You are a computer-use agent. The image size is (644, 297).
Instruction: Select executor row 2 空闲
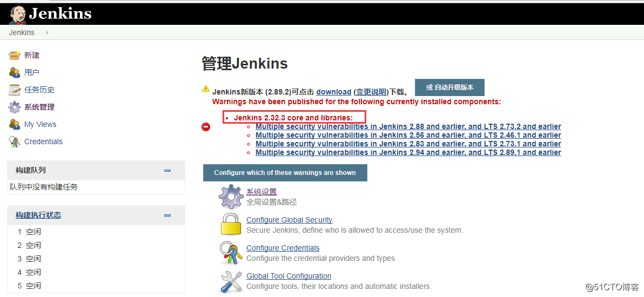(96, 245)
